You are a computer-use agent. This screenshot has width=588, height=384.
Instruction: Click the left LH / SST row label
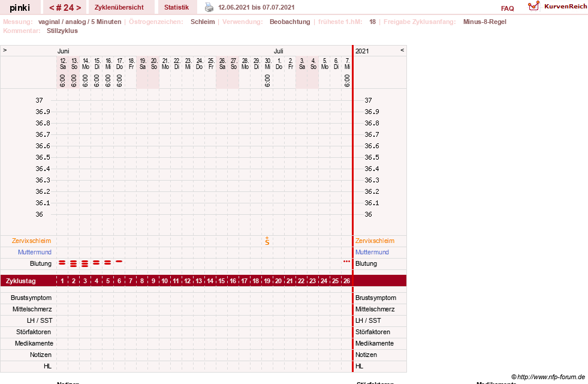coord(40,320)
